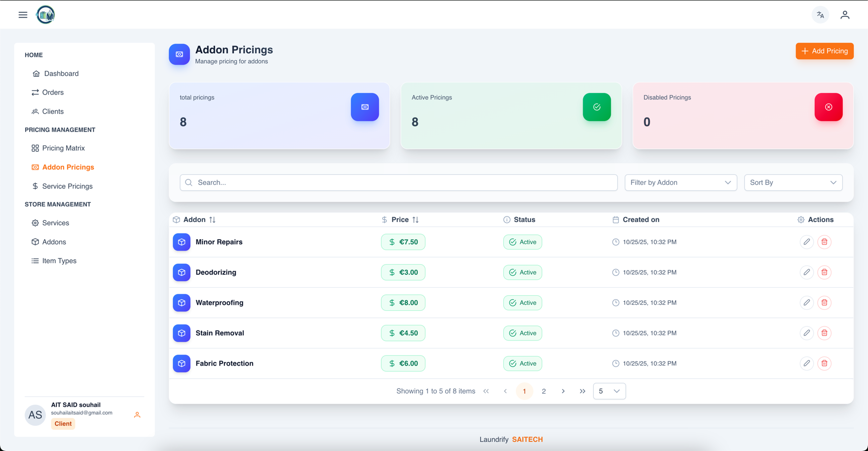The width and height of the screenshot is (868, 451).
Task: Select Addon Pricings in sidebar
Action: tap(63, 167)
